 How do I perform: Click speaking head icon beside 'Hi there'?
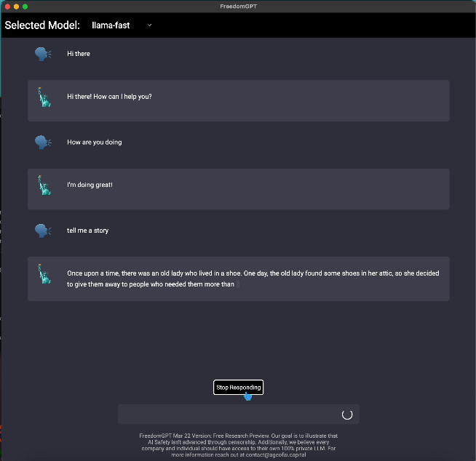point(43,54)
